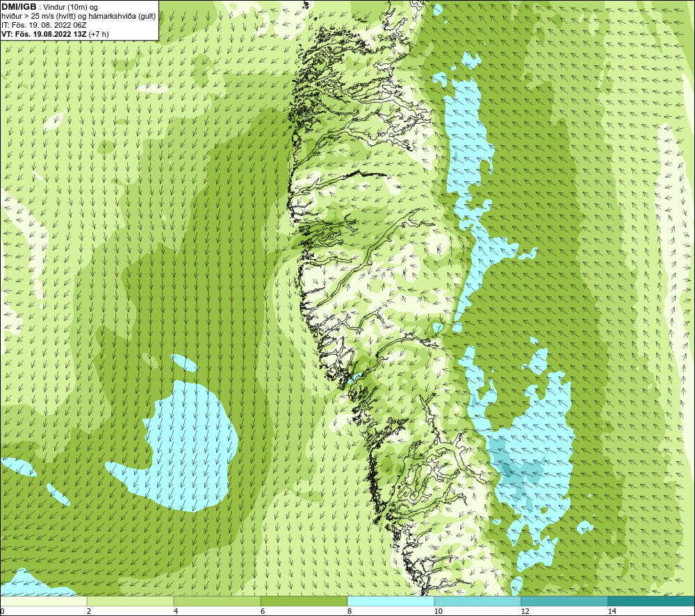The height and width of the screenshot is (616, 695).
Task: Click the "2" label on the color scale
Action: 89,612
